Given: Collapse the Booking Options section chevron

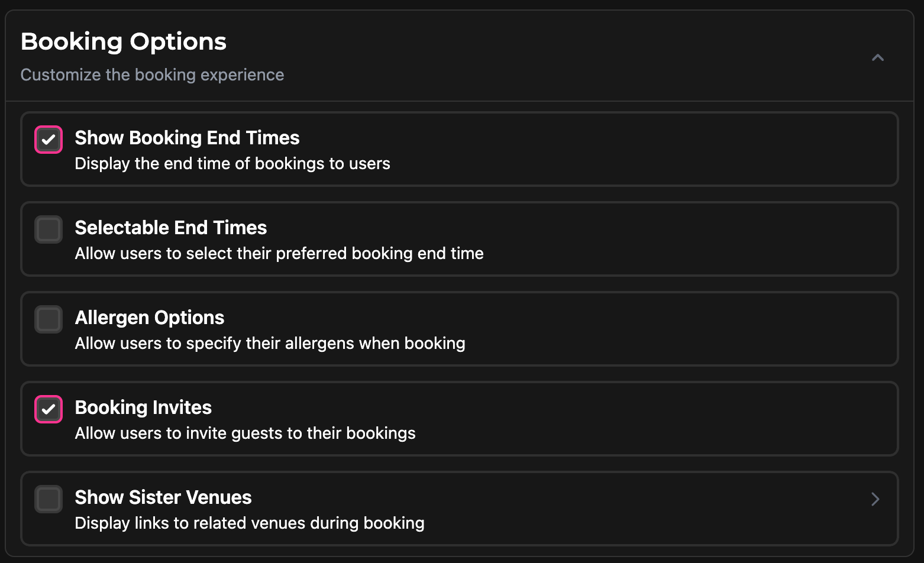Looking at the screenshot, I should click(878, 58).
